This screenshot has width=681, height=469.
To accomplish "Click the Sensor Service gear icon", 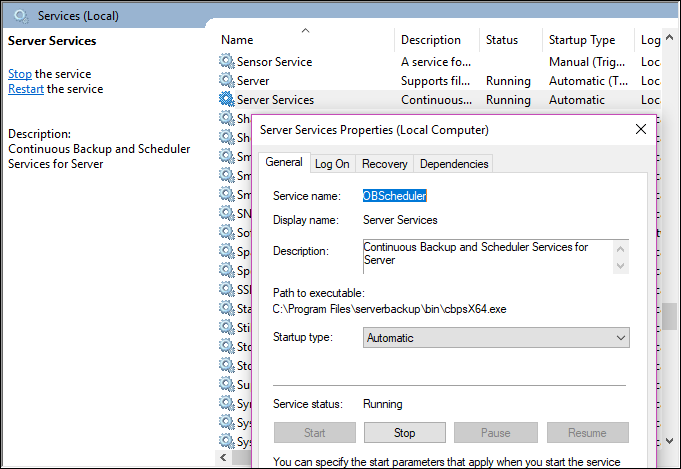I will click(x=226, y=61).
